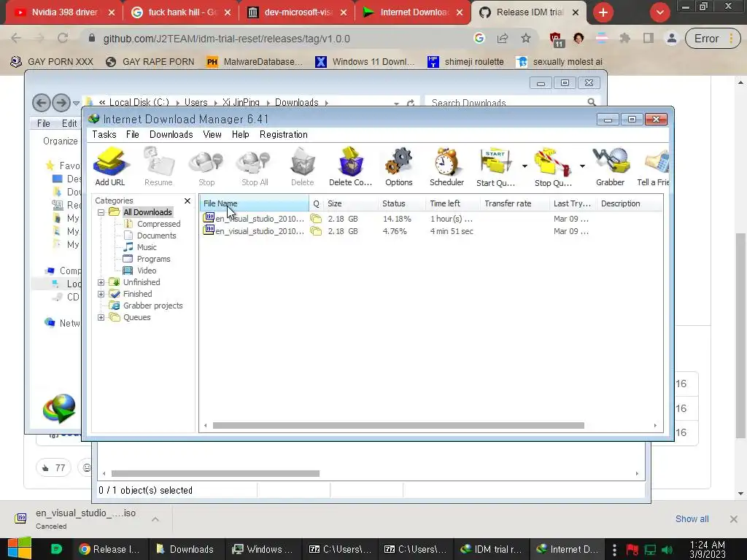Open the Grabber tool icon

[x=611, y=167]
